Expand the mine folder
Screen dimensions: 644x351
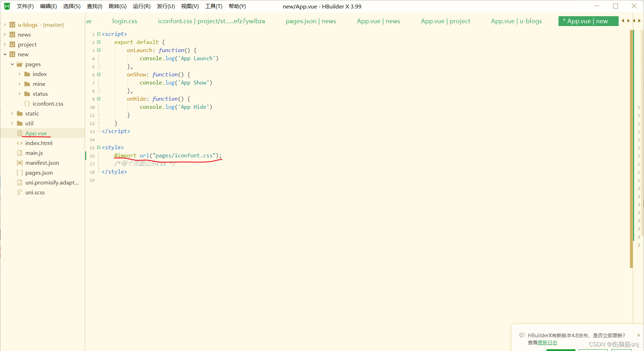[19, 84]
